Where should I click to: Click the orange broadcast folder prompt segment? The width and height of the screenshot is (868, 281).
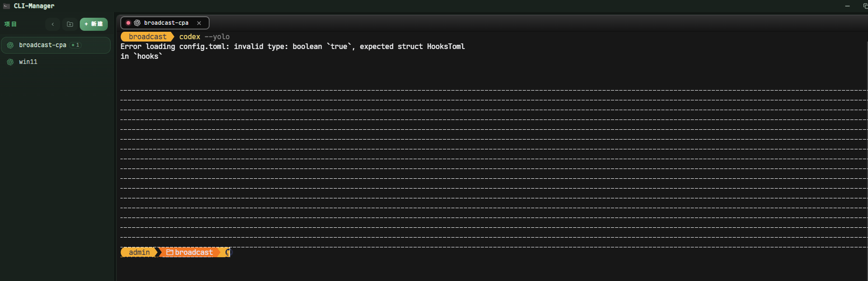click(x=190, y=253)
